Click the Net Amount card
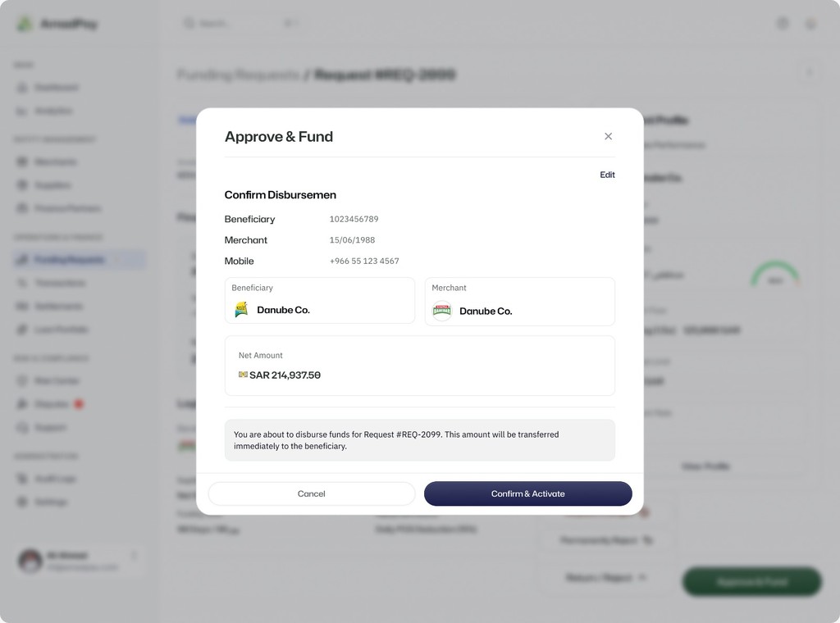This screenshot has height=623, width=840. pyautogui.click(x=419, y=366)
